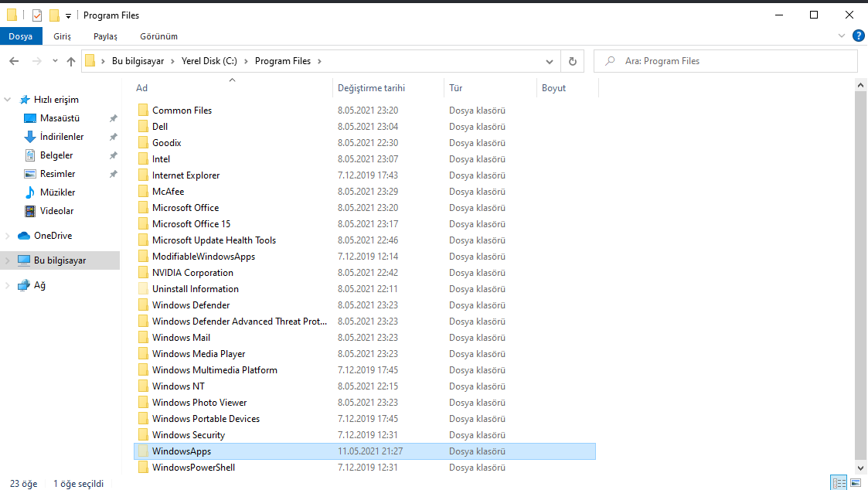Image resolution: width=868 pixels, height=490 pixels.
Task: Switch to Details view in status bar
Action: point(839,483)
